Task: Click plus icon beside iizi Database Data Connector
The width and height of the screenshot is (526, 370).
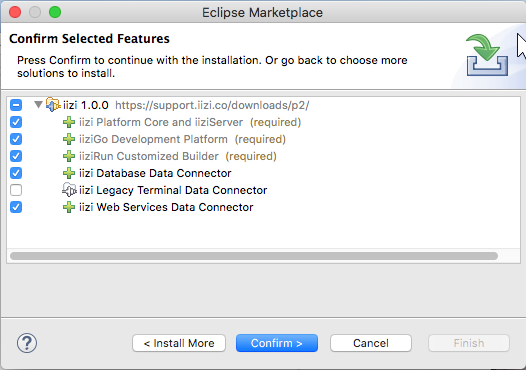Action: point(69,173)
